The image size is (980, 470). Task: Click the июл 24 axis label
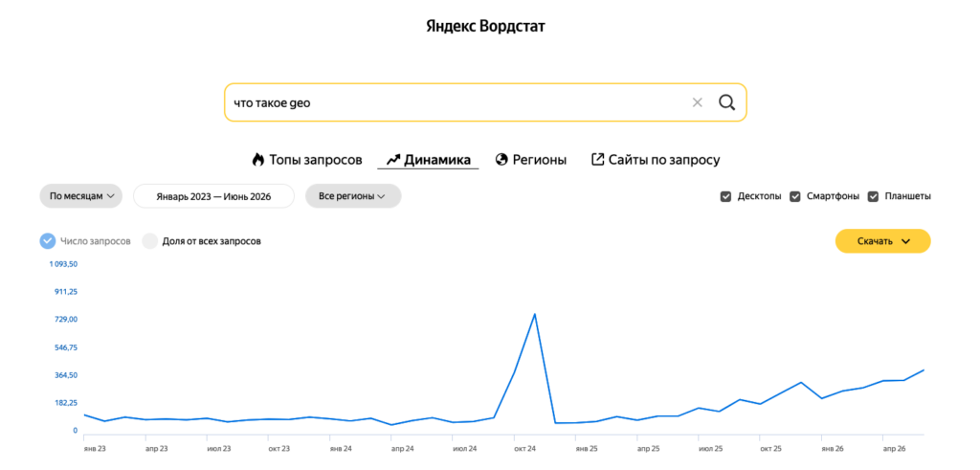click(464, 449)
